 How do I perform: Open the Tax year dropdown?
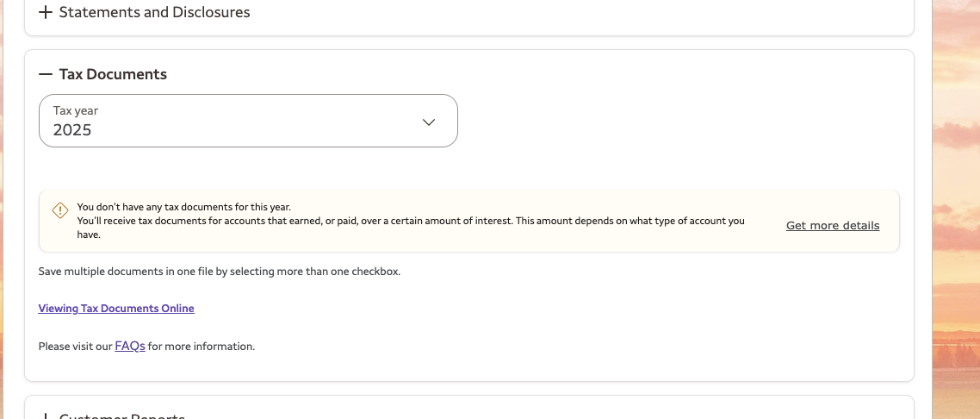(x=248, y=121)
